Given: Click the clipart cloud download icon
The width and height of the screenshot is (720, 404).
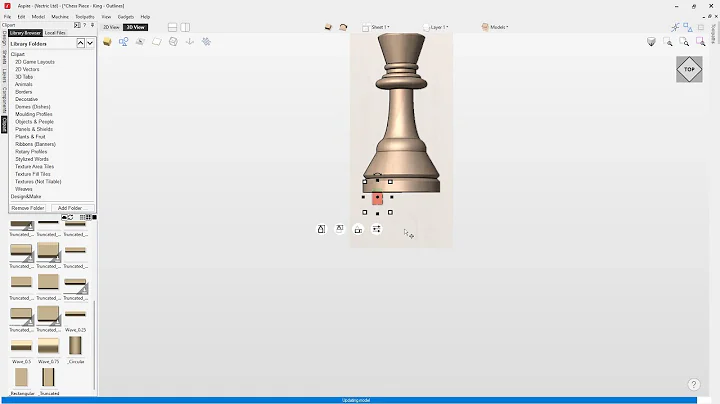Looking at the screenshot, I should [64, 218].
